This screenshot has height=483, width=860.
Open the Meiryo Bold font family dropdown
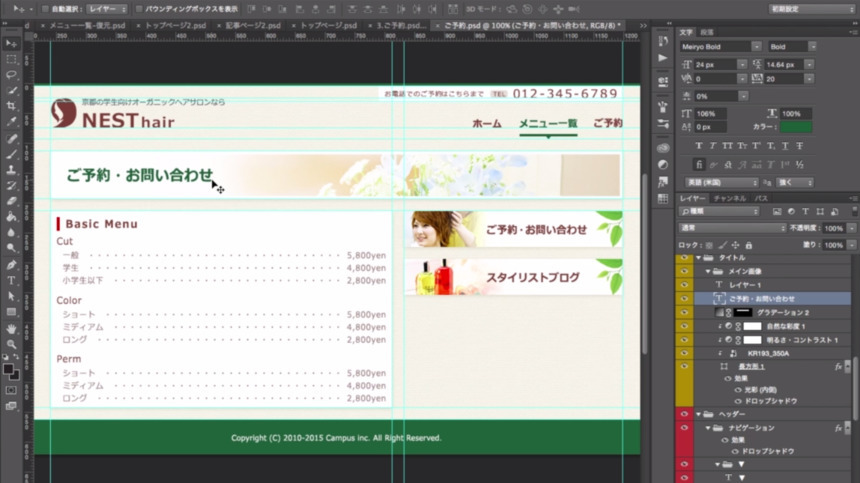[756, 47]
